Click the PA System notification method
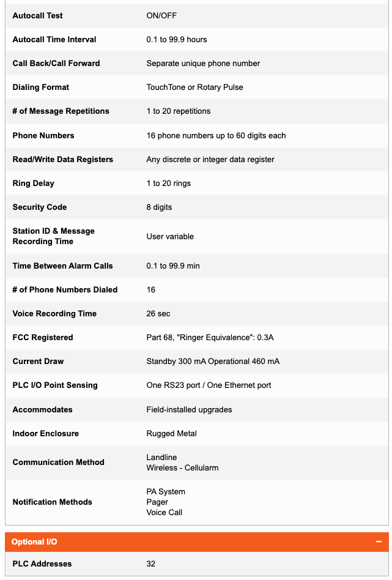 (x=166, y=491)
